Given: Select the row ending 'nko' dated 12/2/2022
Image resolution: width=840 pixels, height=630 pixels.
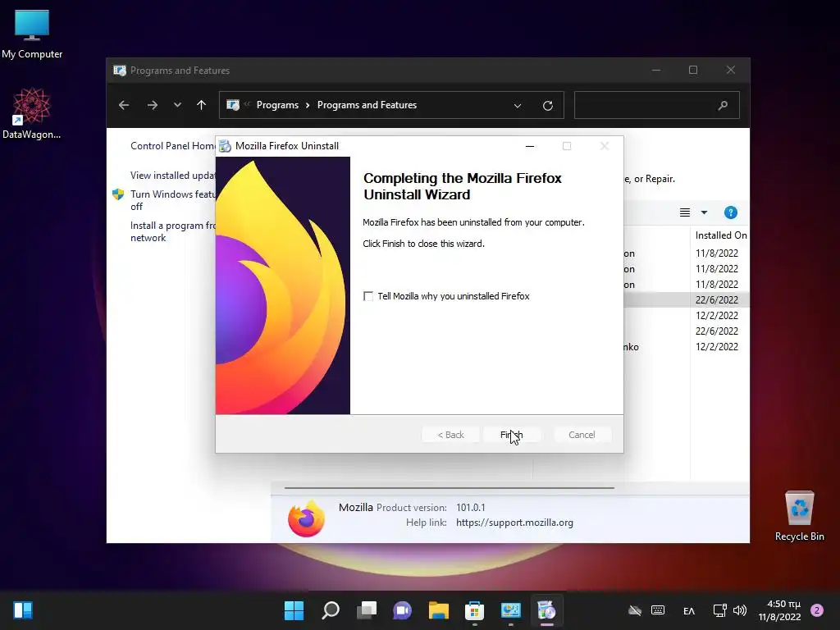Looking at the screenshot, I should (687, 347).
